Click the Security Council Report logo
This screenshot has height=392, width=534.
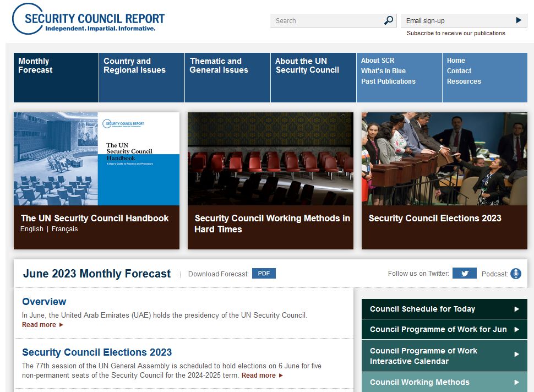point(88,19)
